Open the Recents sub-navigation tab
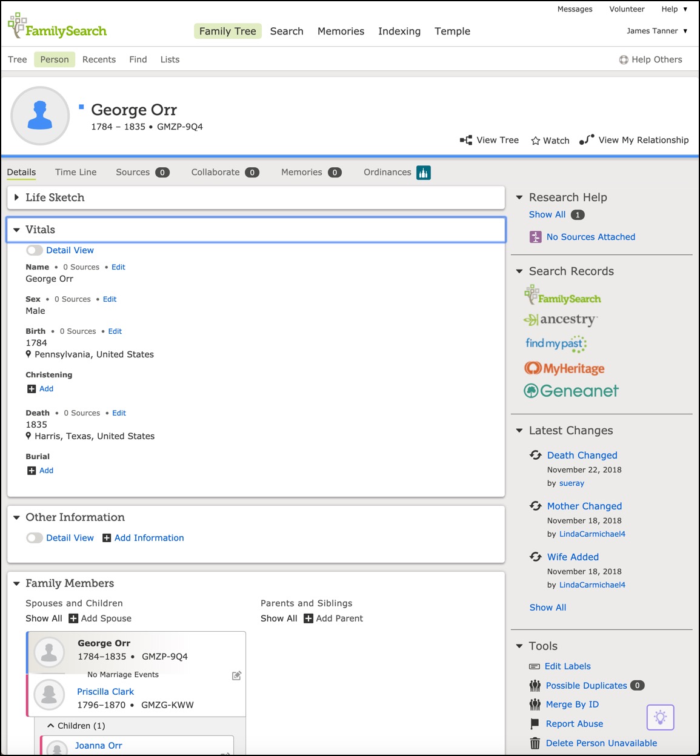700x756 pixels. tap(99, 59)
